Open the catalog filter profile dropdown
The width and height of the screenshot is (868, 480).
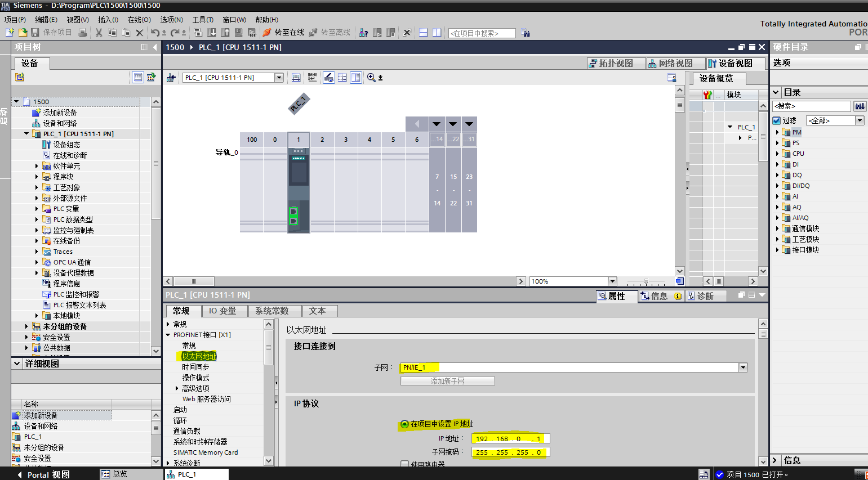coord(860,120)
